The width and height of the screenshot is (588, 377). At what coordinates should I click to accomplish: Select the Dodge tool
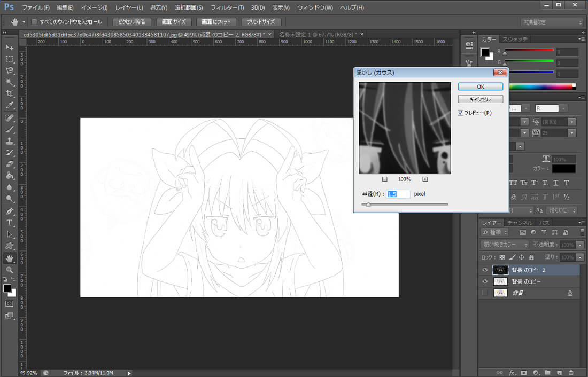coord(10,199)
